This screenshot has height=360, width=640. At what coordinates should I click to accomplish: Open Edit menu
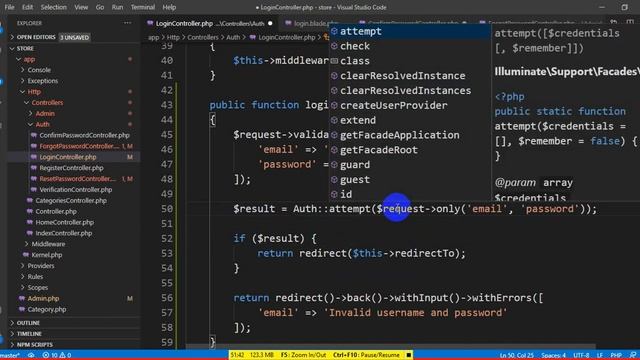[x=27, y=7]
